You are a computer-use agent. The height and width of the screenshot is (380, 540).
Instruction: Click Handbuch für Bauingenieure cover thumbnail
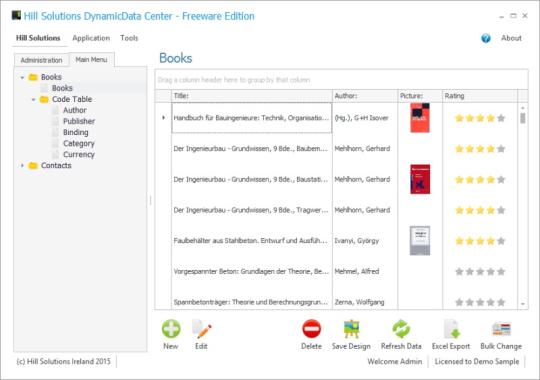[420, 118]
